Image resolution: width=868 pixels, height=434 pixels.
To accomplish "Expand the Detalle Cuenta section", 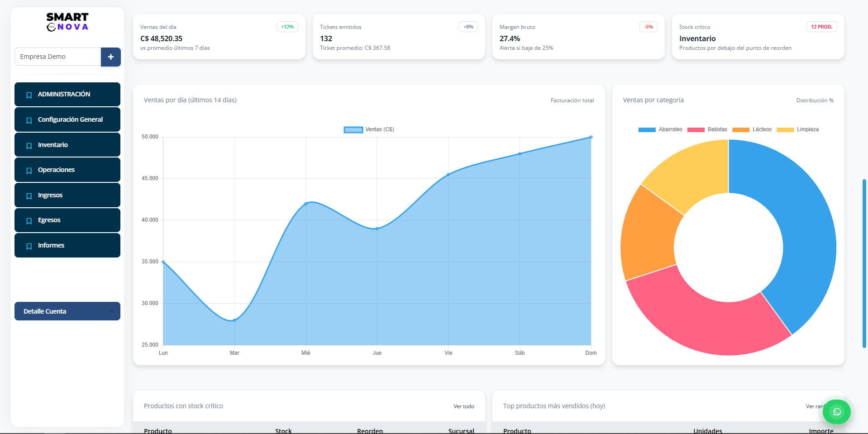I will [67, 311].
